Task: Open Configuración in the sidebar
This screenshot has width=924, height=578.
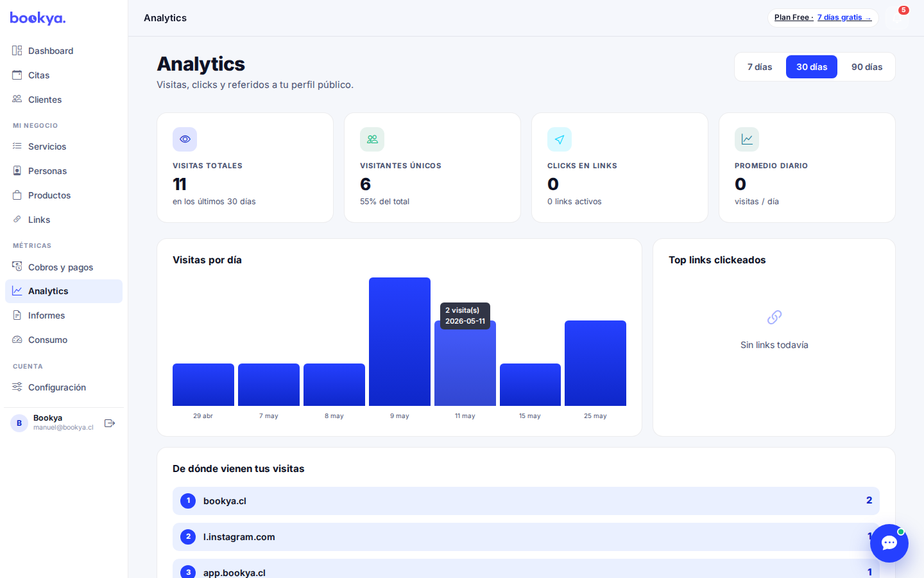Action: pos(64,387)
